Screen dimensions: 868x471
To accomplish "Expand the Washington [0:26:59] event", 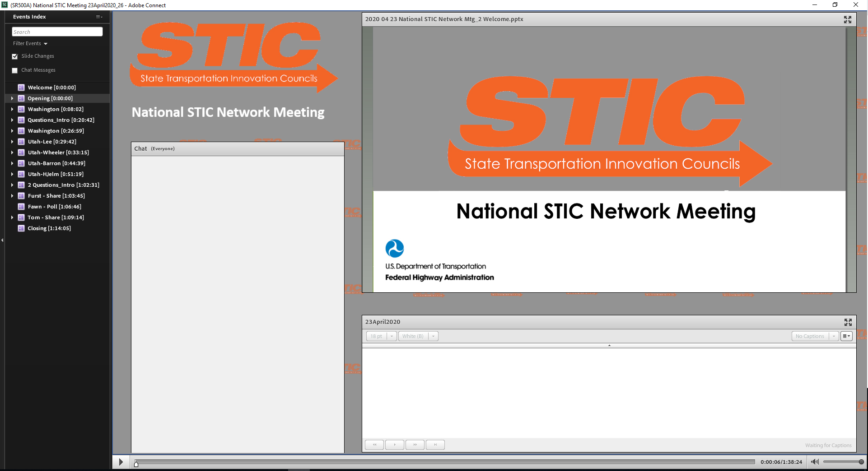I will pyautogui.click(x=12, y=130).
